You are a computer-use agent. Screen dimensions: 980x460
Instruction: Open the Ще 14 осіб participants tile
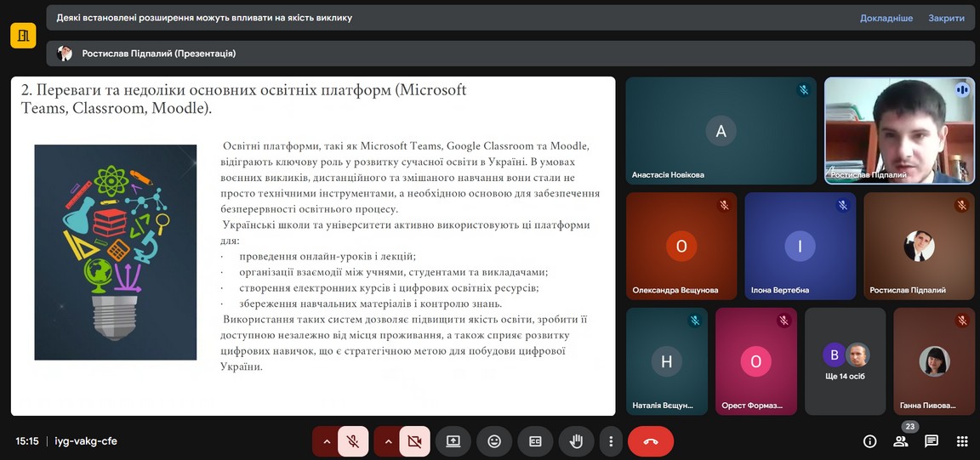[845, 361]
